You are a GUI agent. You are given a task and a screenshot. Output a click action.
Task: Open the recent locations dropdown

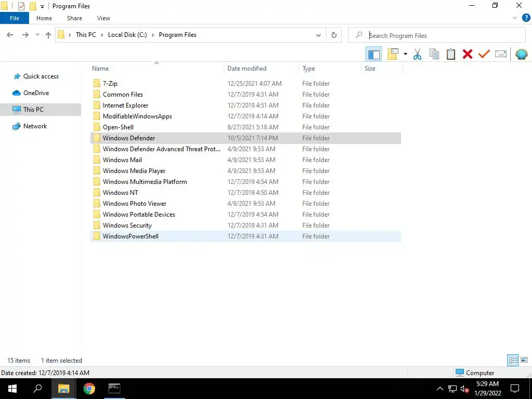[x=37, y=35]
